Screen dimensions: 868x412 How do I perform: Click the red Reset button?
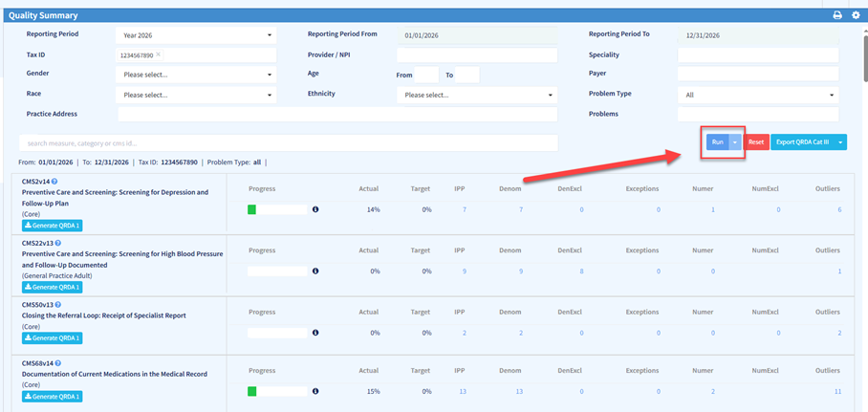coord(756,142)
